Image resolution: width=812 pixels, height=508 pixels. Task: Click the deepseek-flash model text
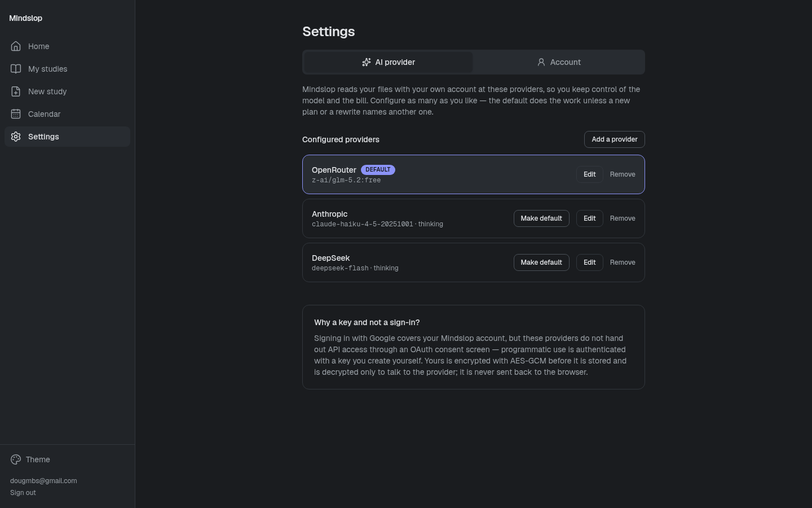340,268
